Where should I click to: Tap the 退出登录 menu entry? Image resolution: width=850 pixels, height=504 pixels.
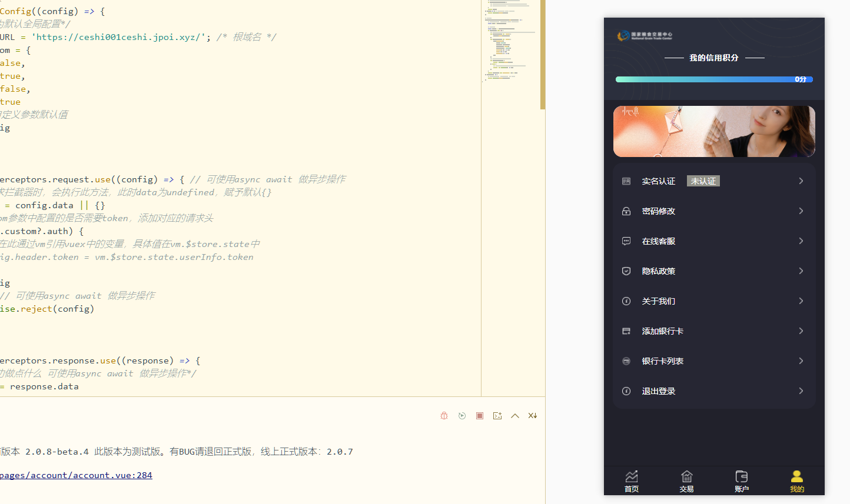[x=658, y=391]
